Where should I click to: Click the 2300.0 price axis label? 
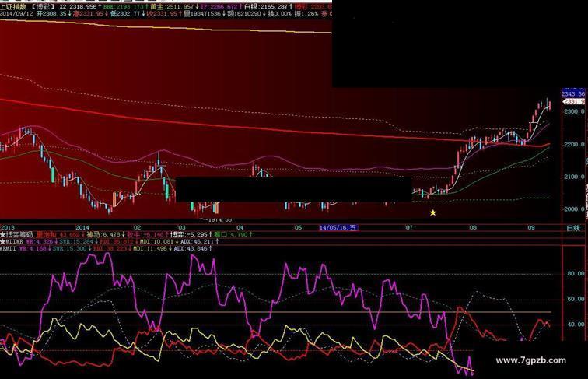pos(574,111)
